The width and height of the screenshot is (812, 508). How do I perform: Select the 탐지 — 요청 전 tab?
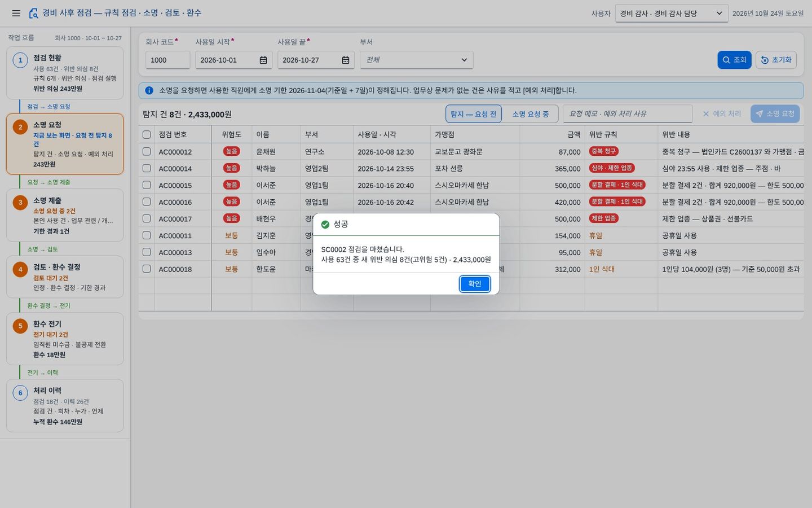coord(474,114)
